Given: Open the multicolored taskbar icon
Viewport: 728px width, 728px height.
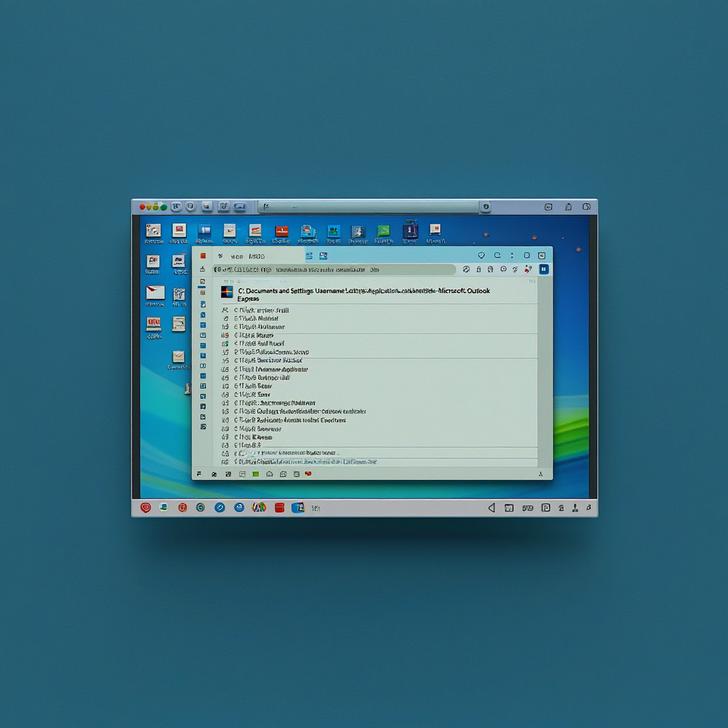Looking at the screenshot, I should pos(259,508).
